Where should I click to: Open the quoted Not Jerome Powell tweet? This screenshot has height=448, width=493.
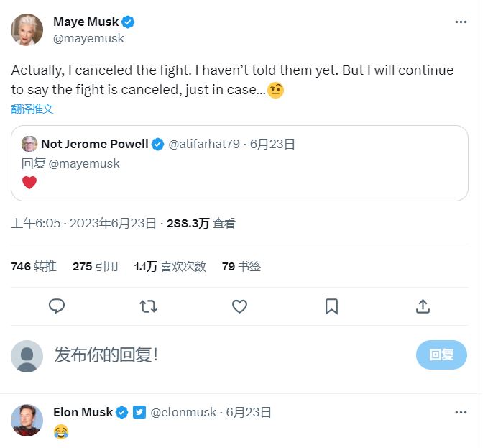pos(239,173)
